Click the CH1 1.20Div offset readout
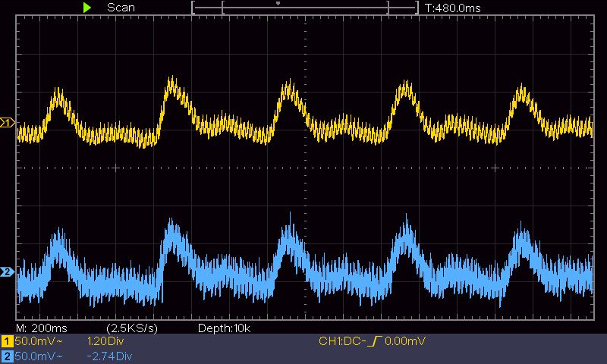The image size is (607, 364). 105,341
